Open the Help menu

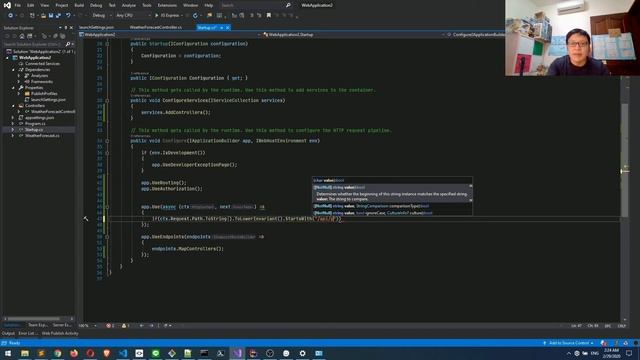coord(209,5)
